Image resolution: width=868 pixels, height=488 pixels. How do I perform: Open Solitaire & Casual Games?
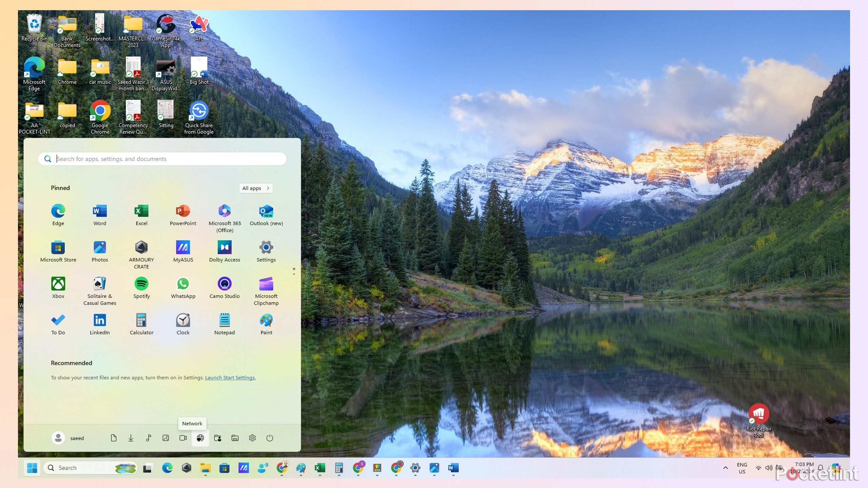[x=100, y=291]
